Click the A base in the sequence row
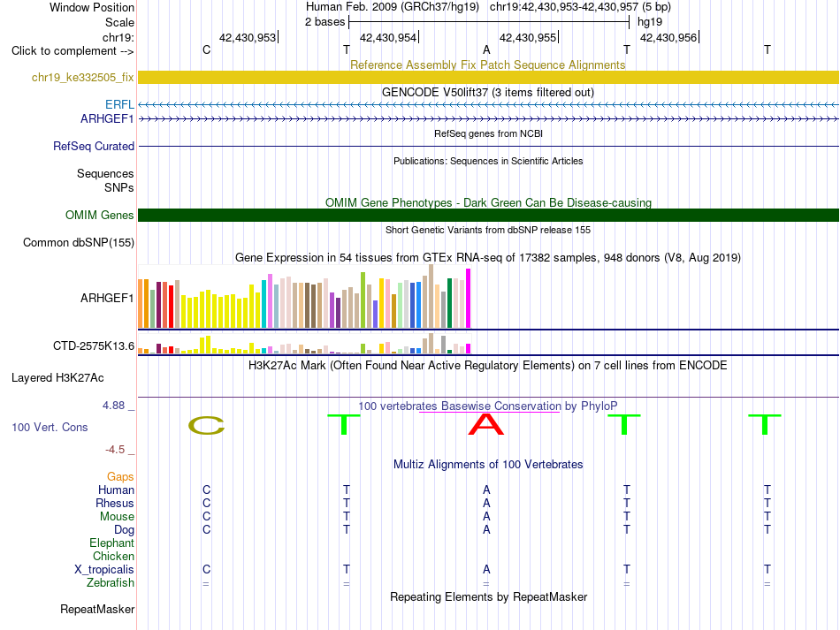The height and width of the screenshot is (630, 840). [486, 49]
